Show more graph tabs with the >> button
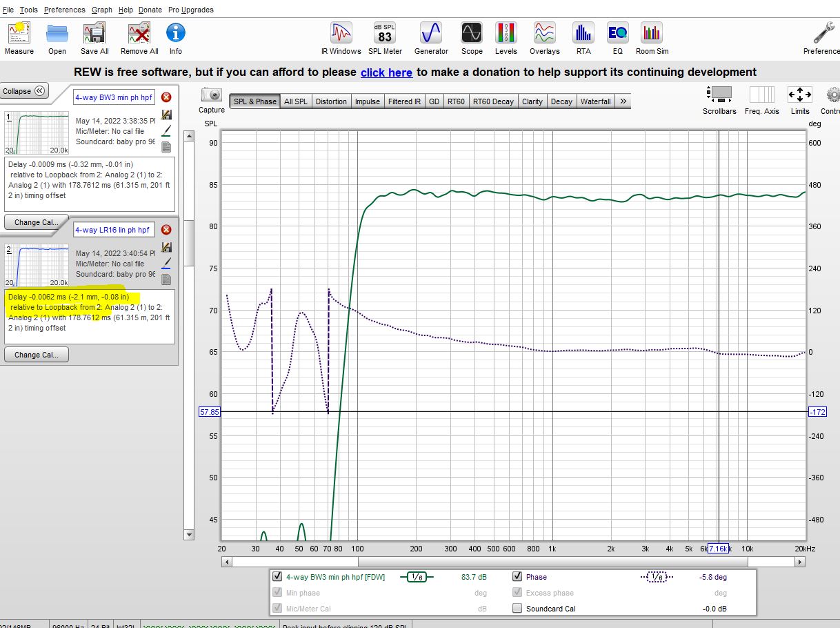 click(x=623, y=101)
